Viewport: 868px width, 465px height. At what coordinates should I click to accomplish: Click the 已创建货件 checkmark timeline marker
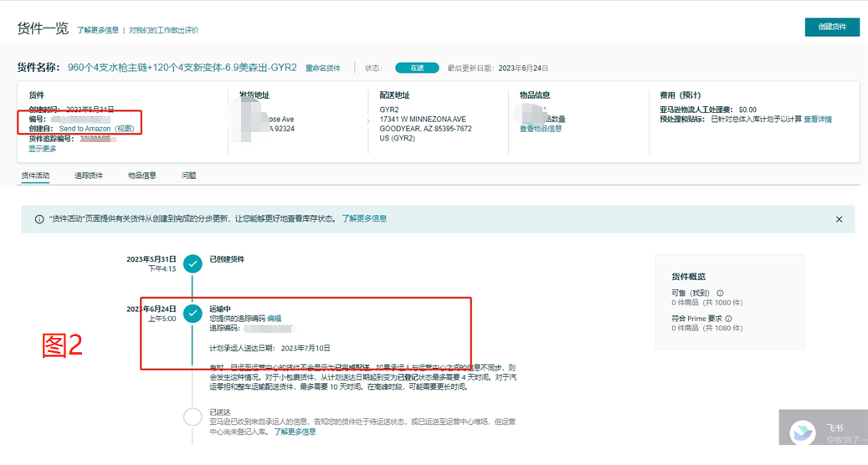tap(193, 264)
